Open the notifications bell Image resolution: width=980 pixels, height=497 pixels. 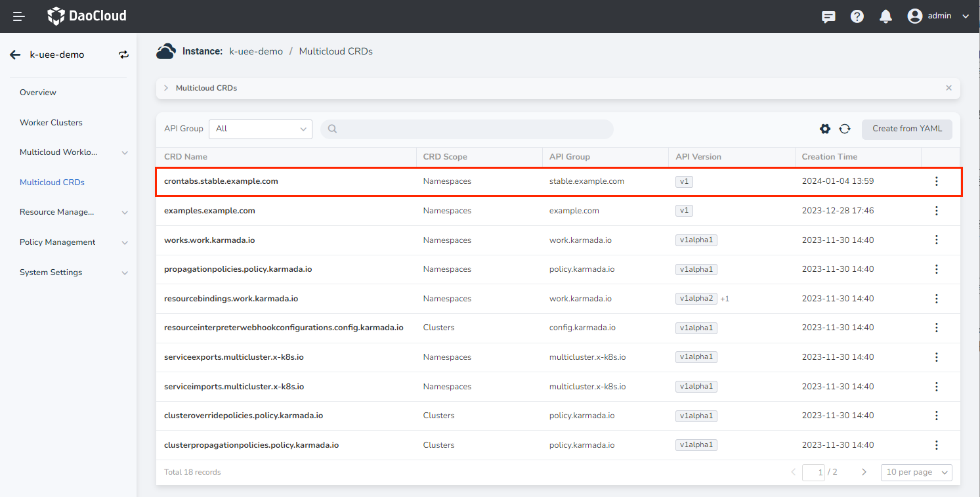pyautogui.click(x=885, y=16)
